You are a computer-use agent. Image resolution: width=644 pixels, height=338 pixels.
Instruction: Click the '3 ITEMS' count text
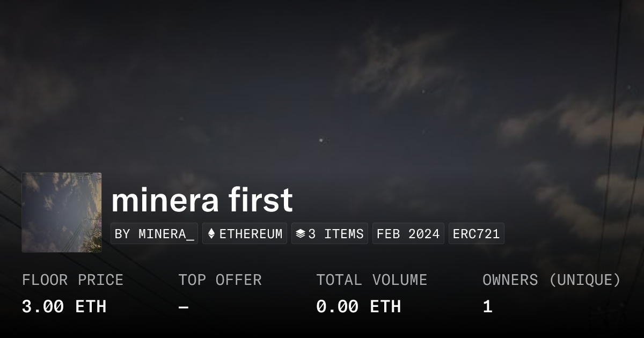coord(336,234)
